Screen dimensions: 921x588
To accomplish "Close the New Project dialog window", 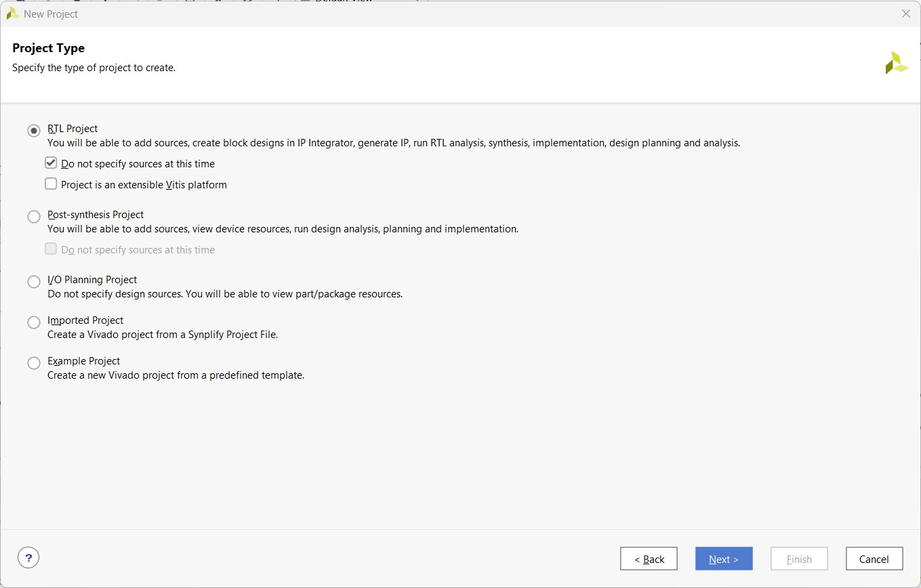I will point(906,14).
